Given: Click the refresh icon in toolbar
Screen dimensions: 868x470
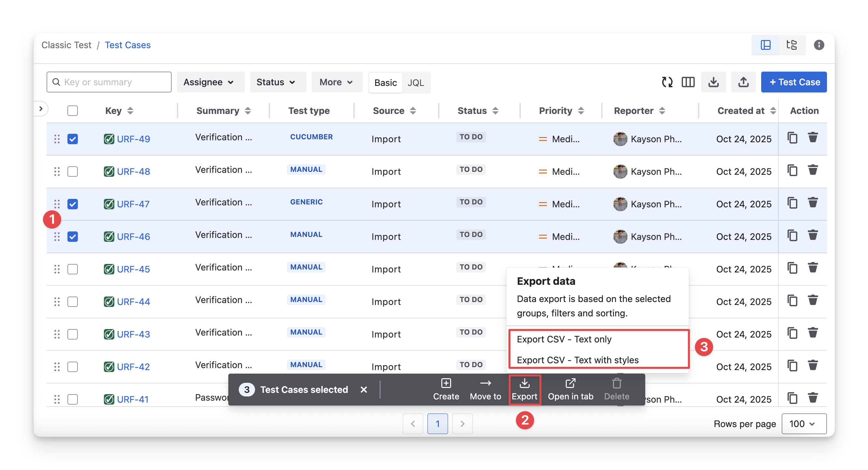Looking at the screenshot, I should (667, 82).
